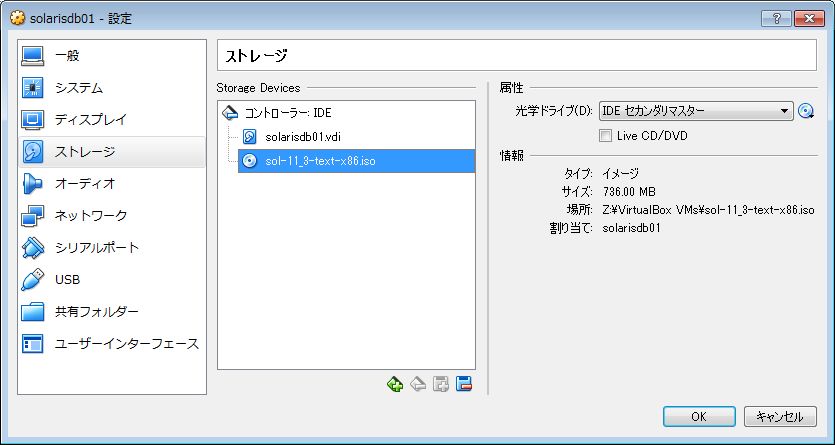Click the optical disc icon beside sol-11_3-text-x86.iso
This screenshot has height=445, width=835.
(x=249, y=161)
